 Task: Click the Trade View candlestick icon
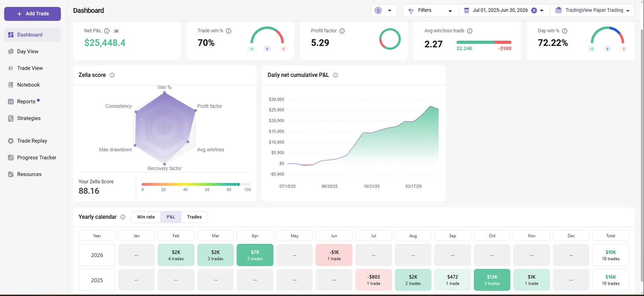[11, 68]
